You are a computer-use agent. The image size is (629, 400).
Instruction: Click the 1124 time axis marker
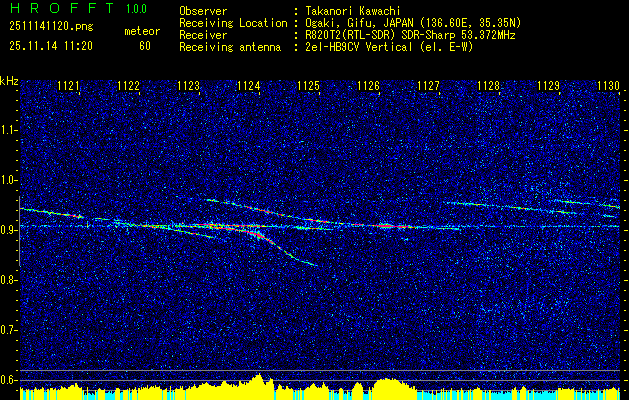pyautogui.click(x=249, y=85)
